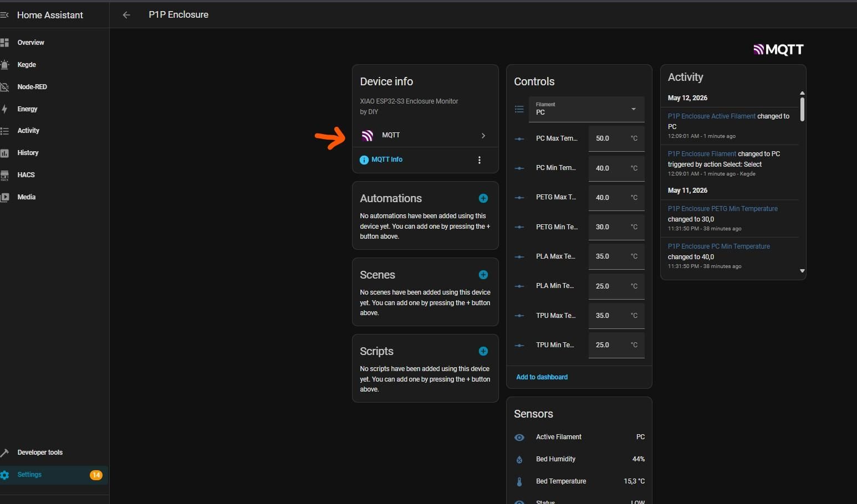Edit the TPU Min Temperature value field
The height and width of the screenshot is (504, 857).
click(x=616, y=345)
